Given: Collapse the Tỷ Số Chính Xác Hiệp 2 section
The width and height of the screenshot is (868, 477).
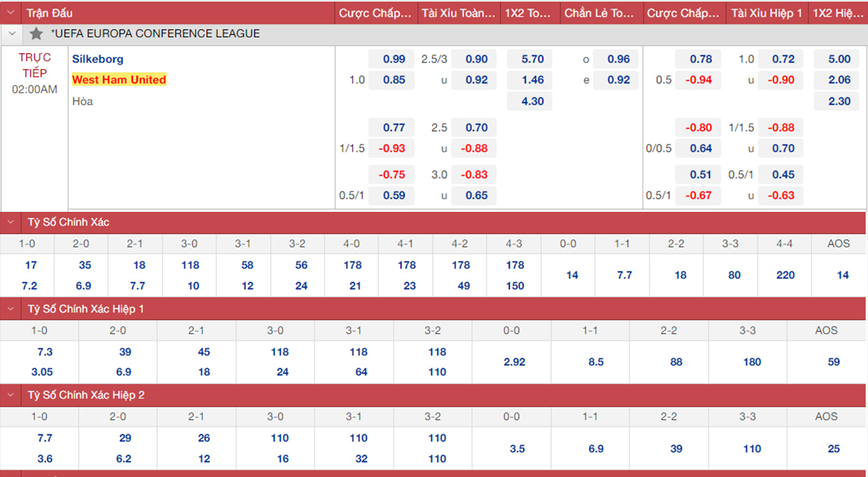Looking at the screenshot, I should click(x=11, y=395).
